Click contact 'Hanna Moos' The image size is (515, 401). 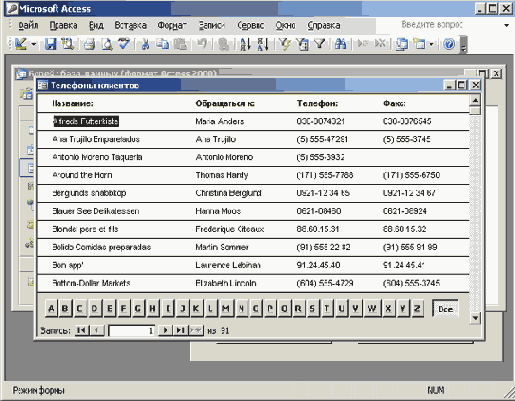(x=218, y=211)
